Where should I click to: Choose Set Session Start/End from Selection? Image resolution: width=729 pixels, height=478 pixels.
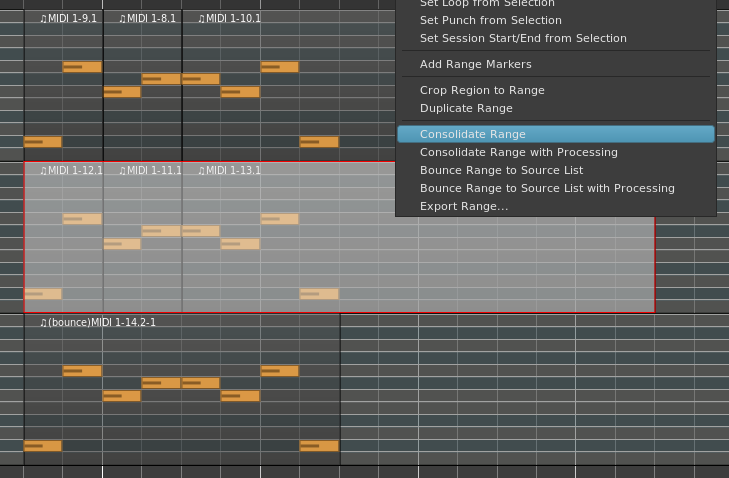[523, 38]
